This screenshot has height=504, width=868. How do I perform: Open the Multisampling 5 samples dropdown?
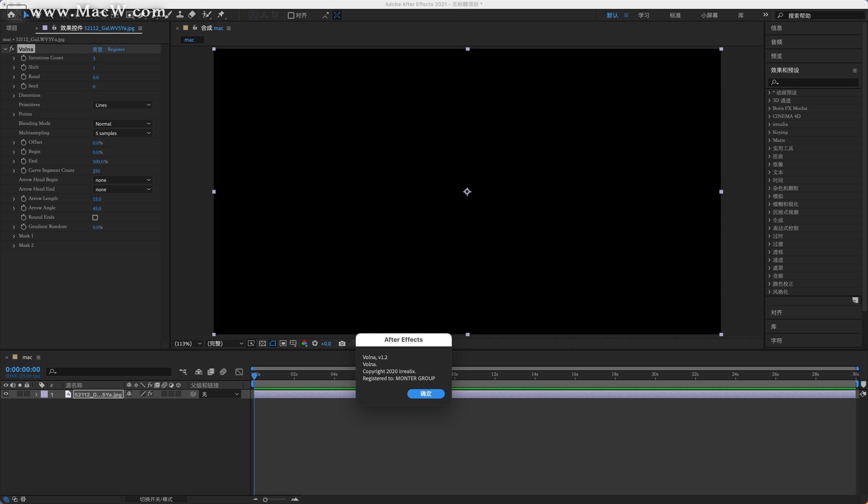click(x=123, y=133)
